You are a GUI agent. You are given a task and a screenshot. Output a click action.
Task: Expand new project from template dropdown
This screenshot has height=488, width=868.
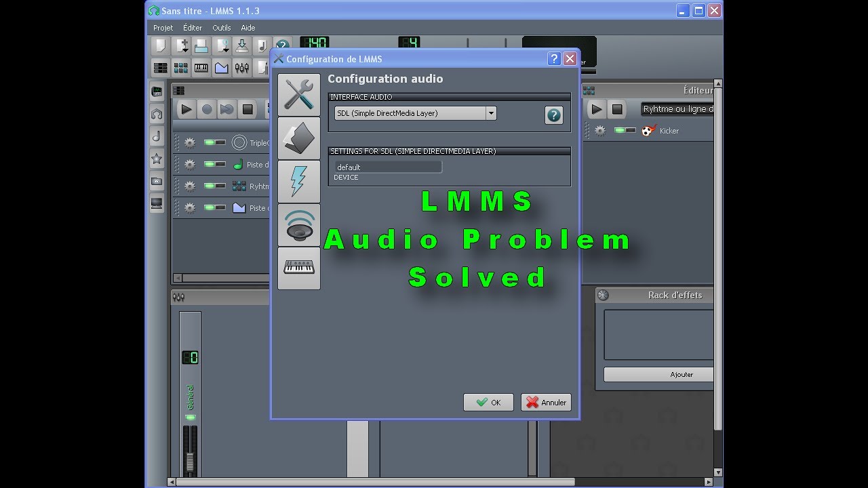click(x=180, y=46)
